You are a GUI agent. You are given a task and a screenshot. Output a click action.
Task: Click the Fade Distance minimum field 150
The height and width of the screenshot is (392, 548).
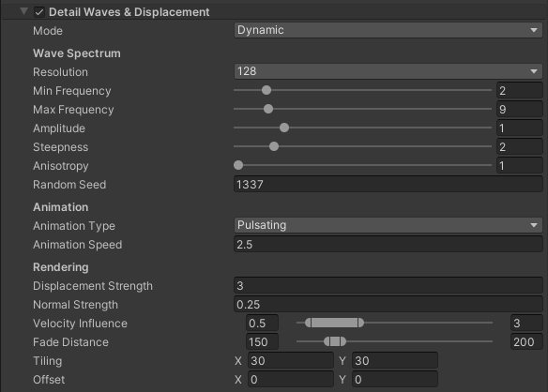point(262,342)
